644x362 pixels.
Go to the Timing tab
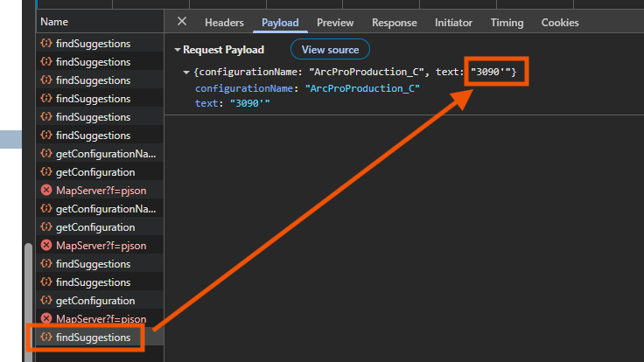click(x=507, y=23)
